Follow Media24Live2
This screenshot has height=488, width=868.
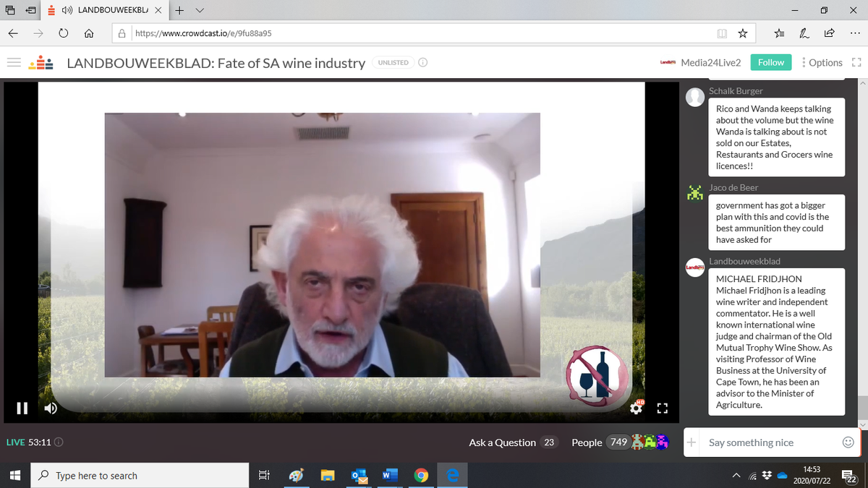771,62
